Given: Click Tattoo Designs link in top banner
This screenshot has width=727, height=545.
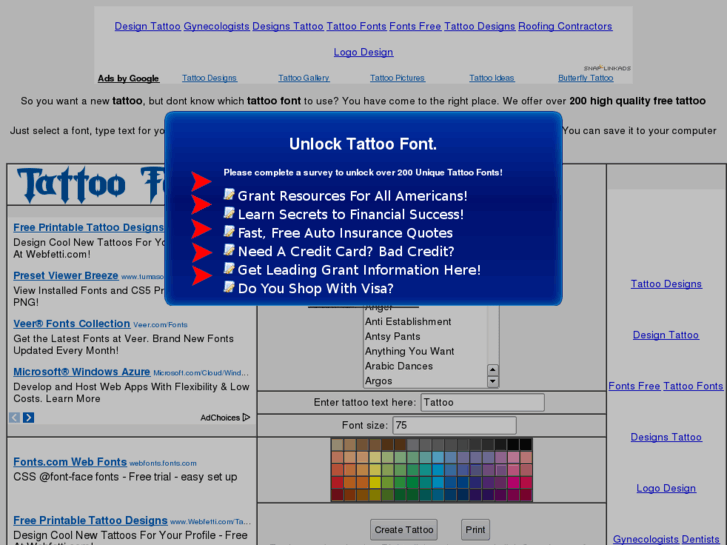Looking at the screenshot, I should pyautogui.click(x=479, y=26).
